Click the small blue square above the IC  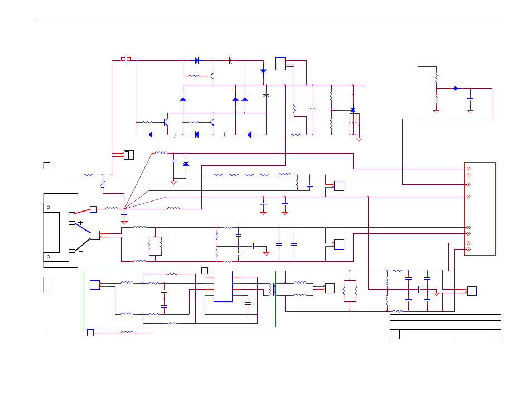(205, 271)
